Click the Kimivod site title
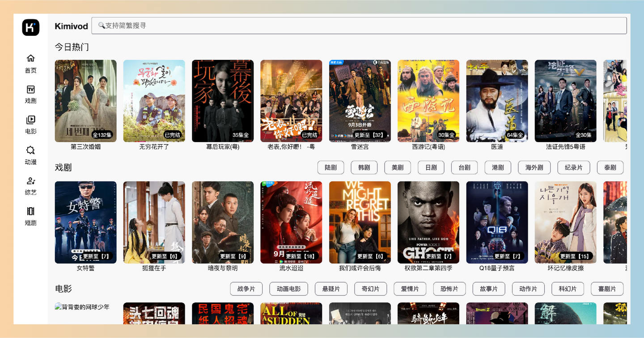The height and width of the screenshot is (338, 644). pos(71,26)
